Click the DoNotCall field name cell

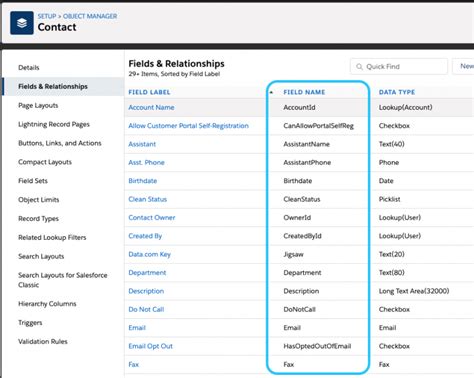[300, 309]
